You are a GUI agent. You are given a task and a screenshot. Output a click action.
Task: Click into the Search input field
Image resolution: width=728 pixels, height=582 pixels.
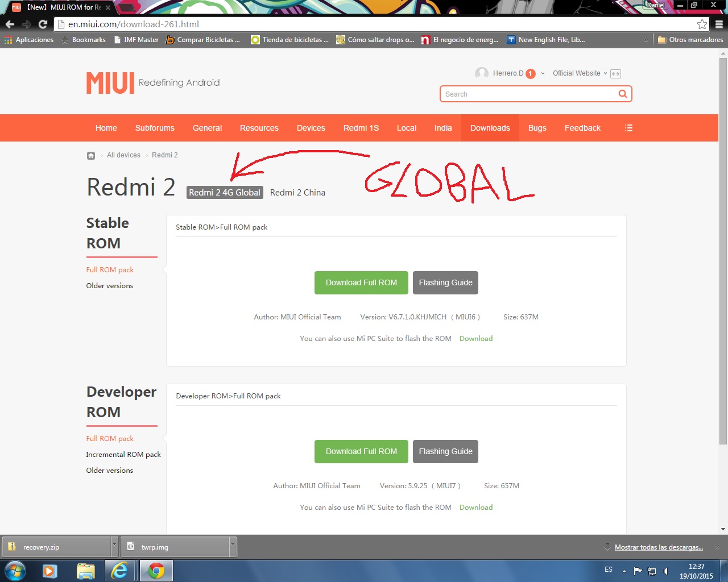[x=528, y=94]
